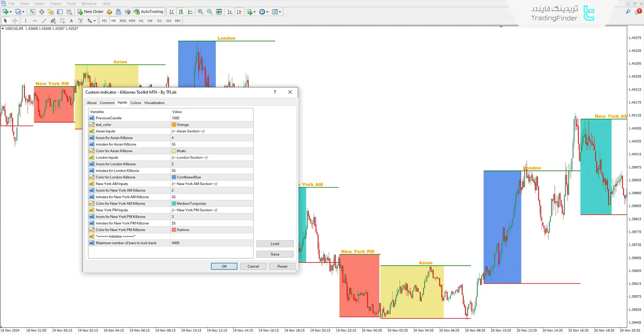Open the Charts menu
Screen dimensions: 644x334
click(55, 3)
